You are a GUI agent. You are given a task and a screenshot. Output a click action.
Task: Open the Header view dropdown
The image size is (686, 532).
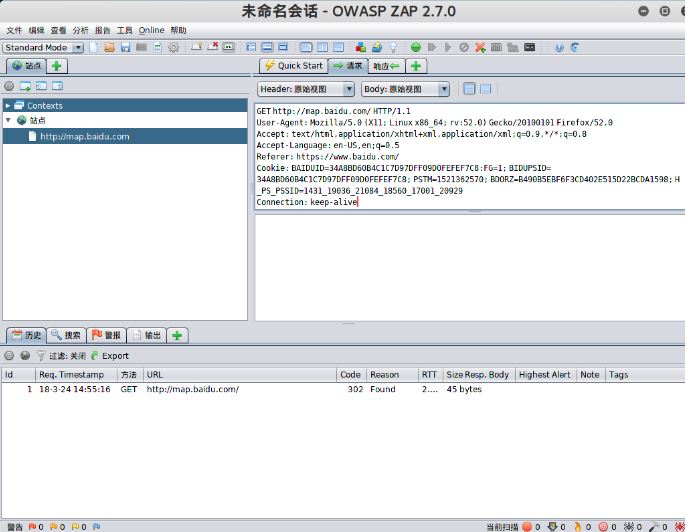306,89
